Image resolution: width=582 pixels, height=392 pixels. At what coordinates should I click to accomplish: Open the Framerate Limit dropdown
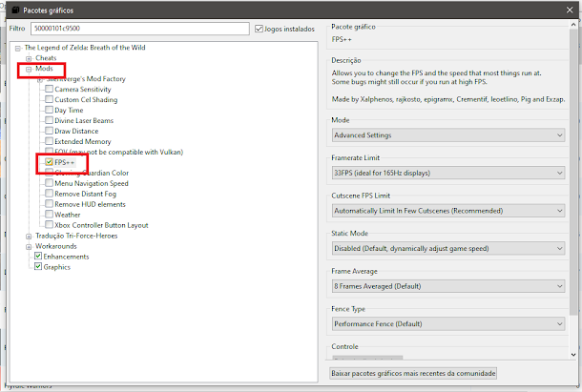pos(448,173)
